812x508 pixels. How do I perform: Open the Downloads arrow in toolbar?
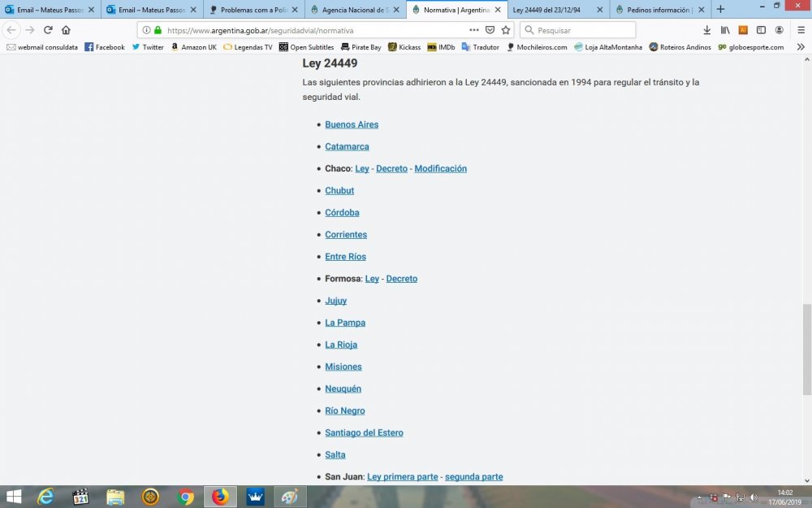click(706, 30)
